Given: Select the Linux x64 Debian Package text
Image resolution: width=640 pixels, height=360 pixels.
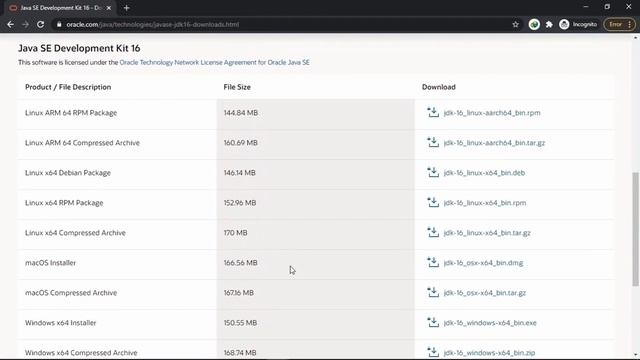Looking at the screenshot, I should coord(68,173).
